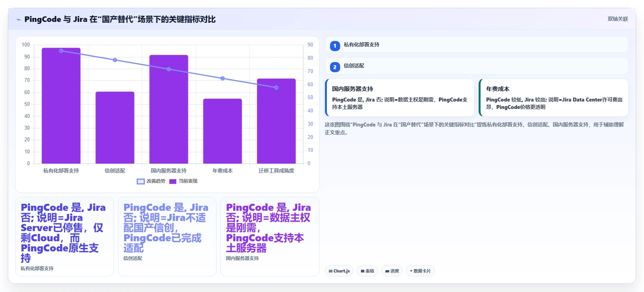Viewport: 644px width, 292px height.
Task: Click the 数据卡片 tag chip
Action: pyautogui.click(x=420, y=271)
